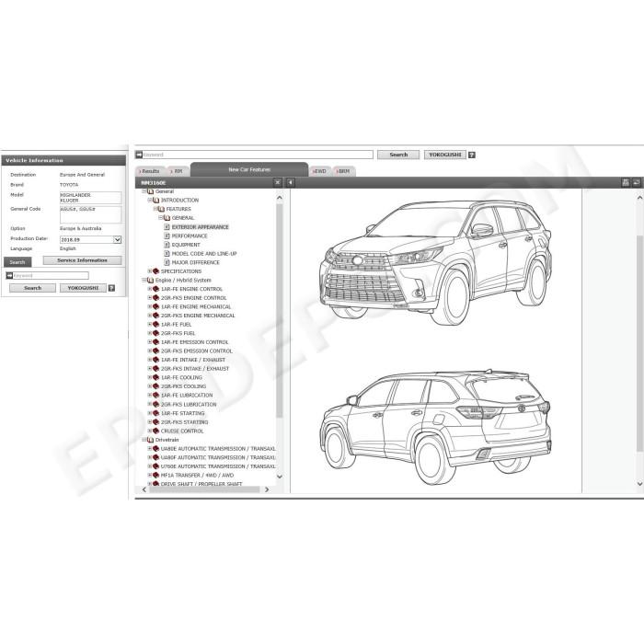Click tree horizontal scrollbar left arrow
The height and width of the screenshot is (644, 644).
tap(144, 489)
